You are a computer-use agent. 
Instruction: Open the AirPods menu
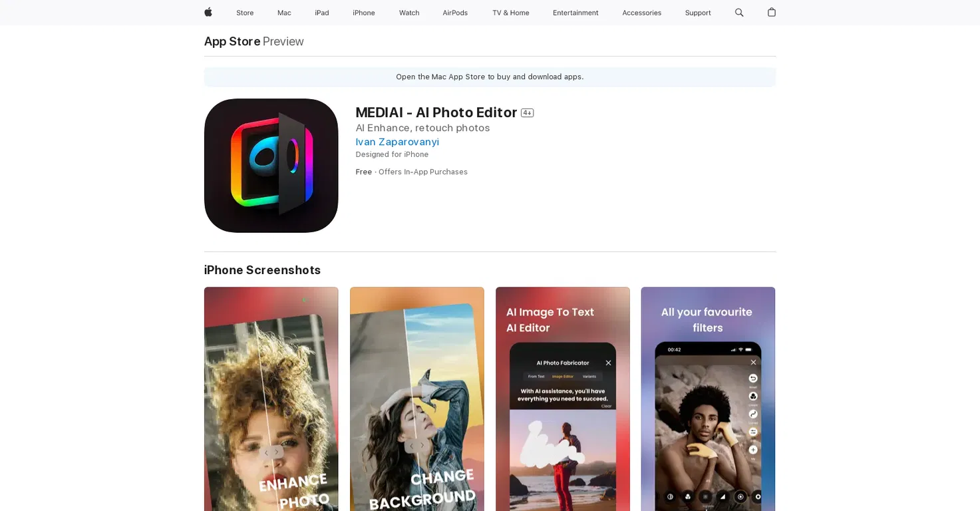(455, 13)
